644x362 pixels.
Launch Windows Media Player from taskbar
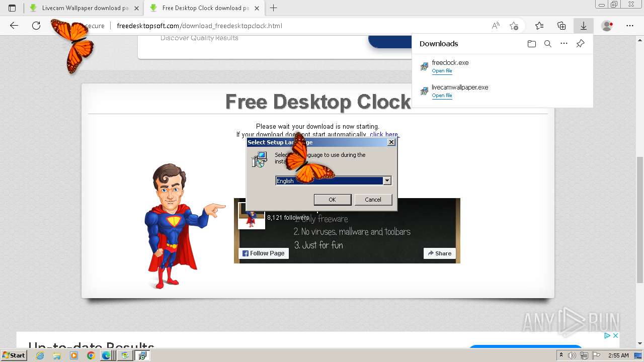(74, 355)
